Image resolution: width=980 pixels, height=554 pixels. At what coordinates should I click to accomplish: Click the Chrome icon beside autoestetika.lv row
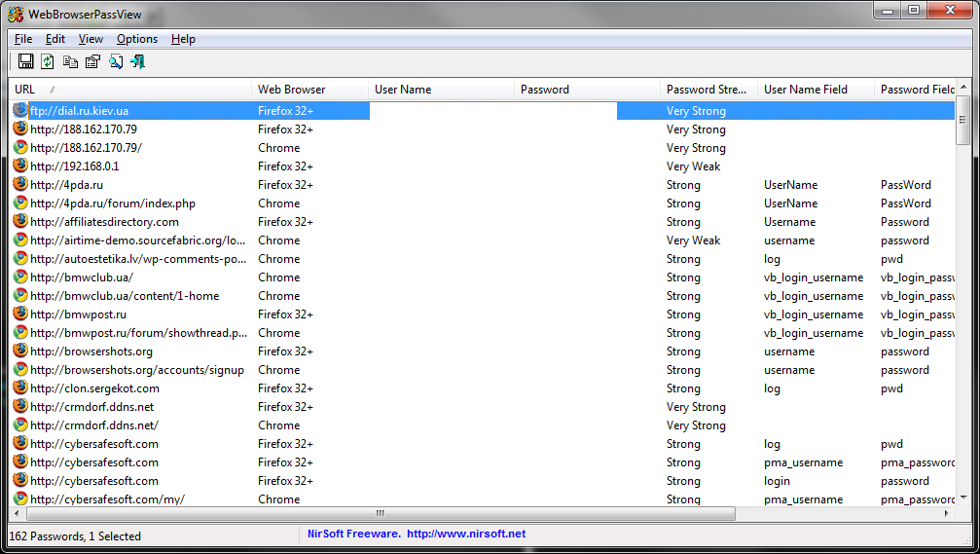pyautogui.click(x=20, y=258)
